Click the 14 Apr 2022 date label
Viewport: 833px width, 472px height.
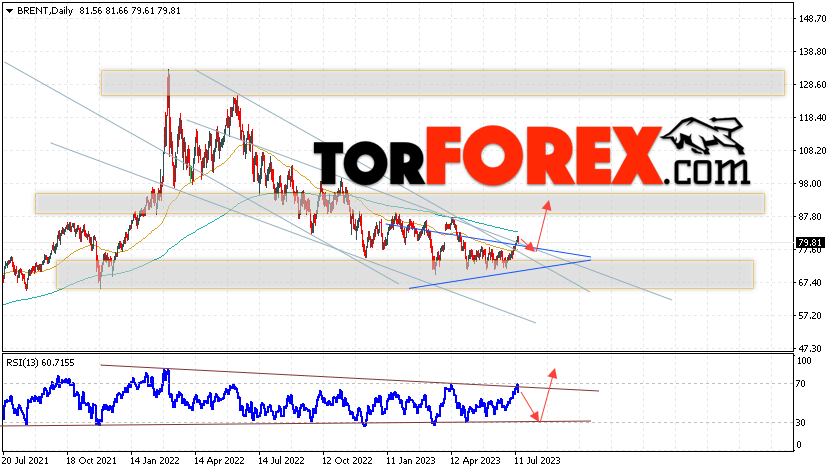[219, 460]
